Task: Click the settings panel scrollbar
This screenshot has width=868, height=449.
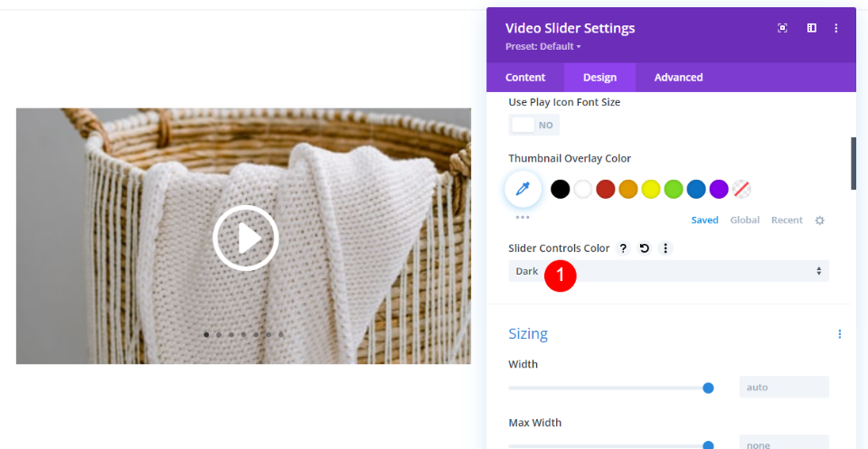Action: (x=854, y=164)
